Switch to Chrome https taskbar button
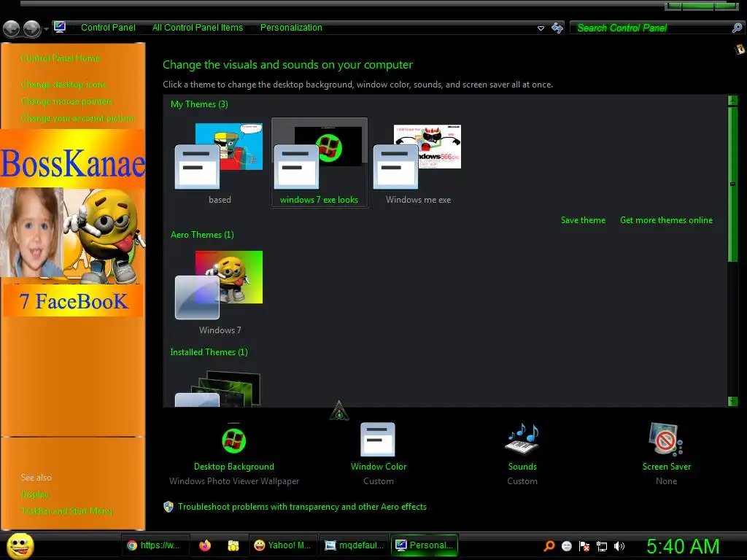The image size is (747, 560). pyautogui.click(x=158, y=545)
